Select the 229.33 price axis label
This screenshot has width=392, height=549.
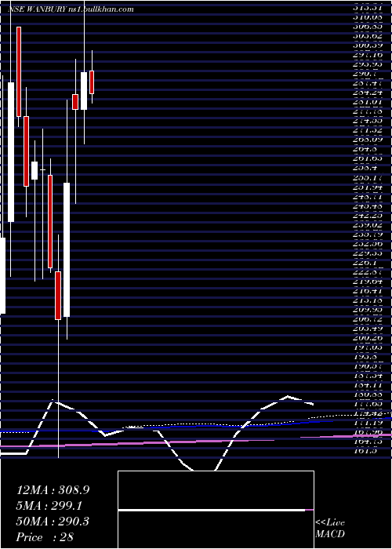point(368,253)
